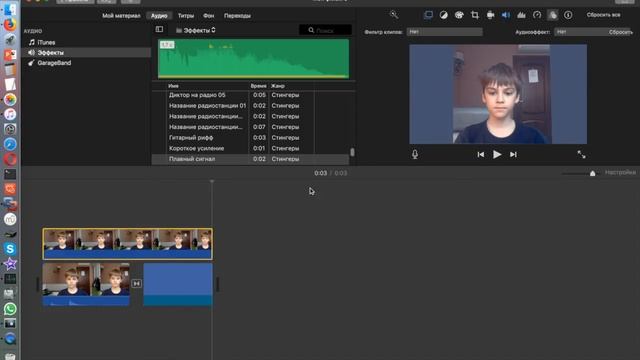Open WhatsApp from the Dock
The width and height of the screenshot is (640, 360).
coord(10,309)
